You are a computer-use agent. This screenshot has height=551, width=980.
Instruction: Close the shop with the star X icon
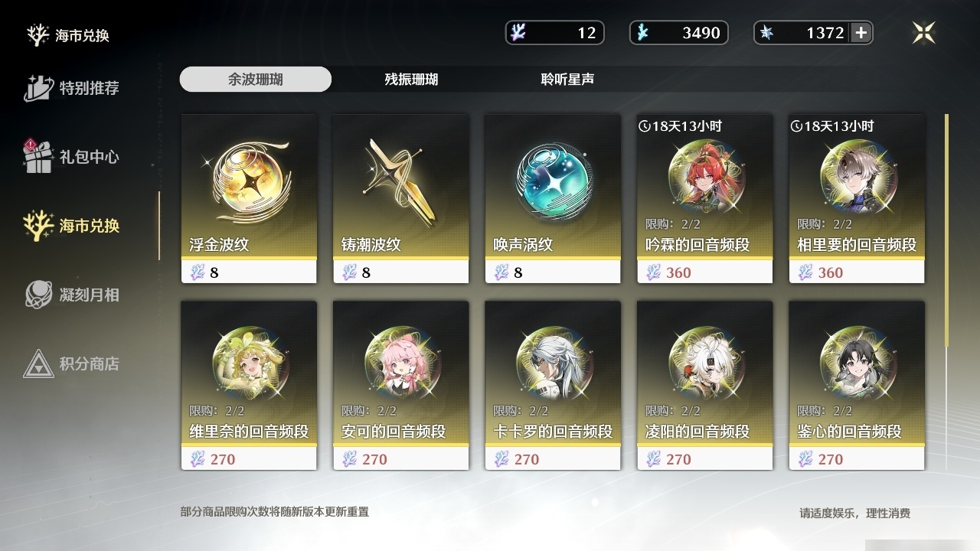(924, 32)
